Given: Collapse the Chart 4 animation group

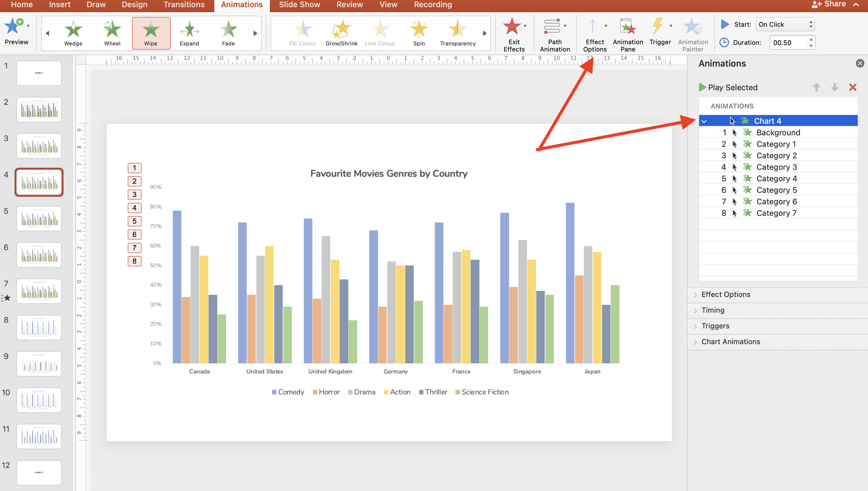Looking at the screenshot, I should coord(704,120).
